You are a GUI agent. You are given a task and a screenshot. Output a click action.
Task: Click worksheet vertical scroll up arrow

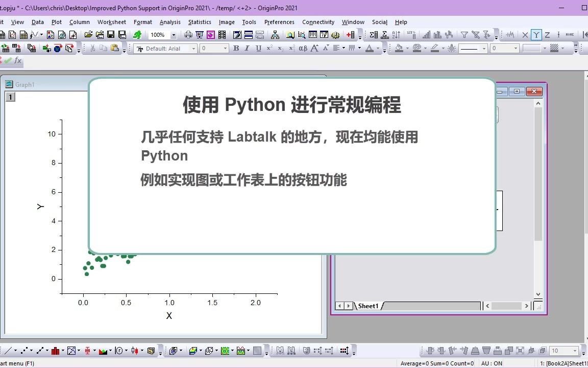pyautogui.click(x=538, y=103)
